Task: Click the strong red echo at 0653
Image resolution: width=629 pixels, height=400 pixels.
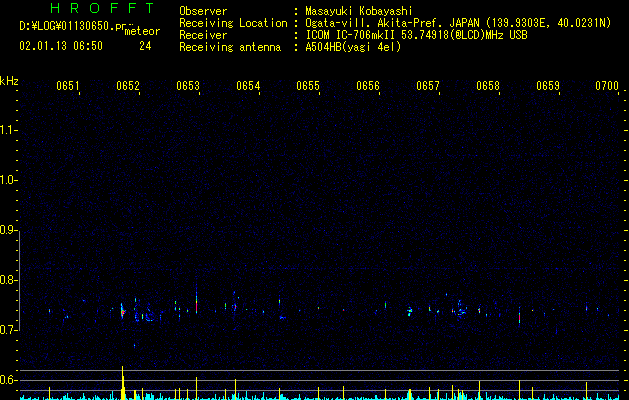Action: click(x=197, y=306)
